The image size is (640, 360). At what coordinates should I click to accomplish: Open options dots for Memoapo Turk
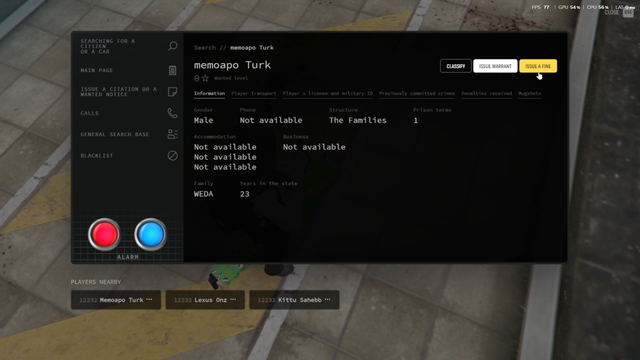149,300
